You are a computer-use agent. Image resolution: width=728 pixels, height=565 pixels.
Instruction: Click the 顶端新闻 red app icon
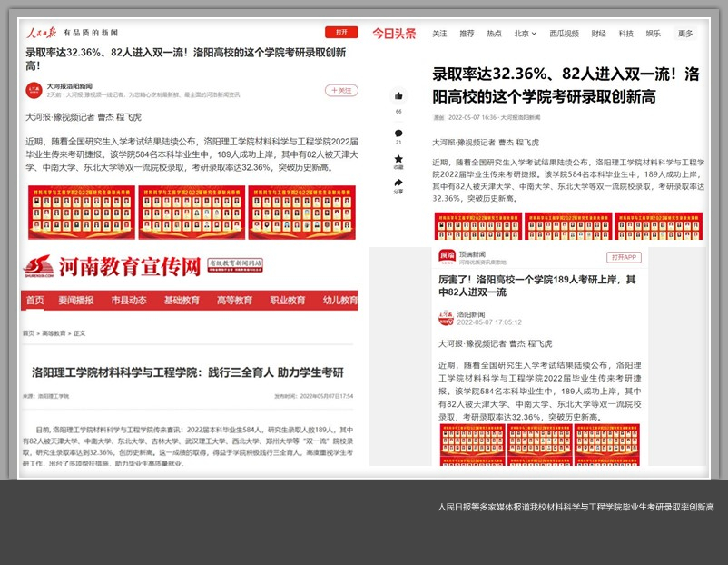[447, 256]
